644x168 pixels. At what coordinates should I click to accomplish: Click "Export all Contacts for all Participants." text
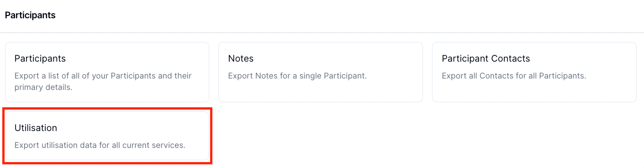(x=514, y=76)
